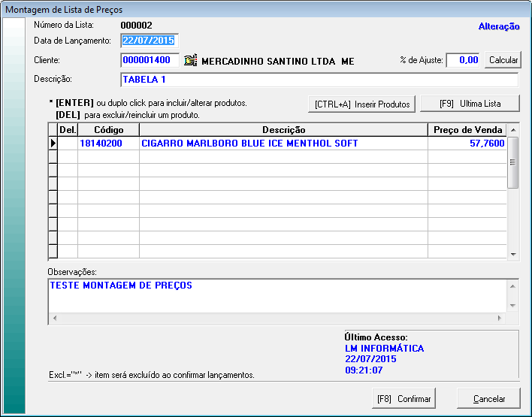Click the Calcular button
This screenshot has width=532, height=417.
coord(503,60)
